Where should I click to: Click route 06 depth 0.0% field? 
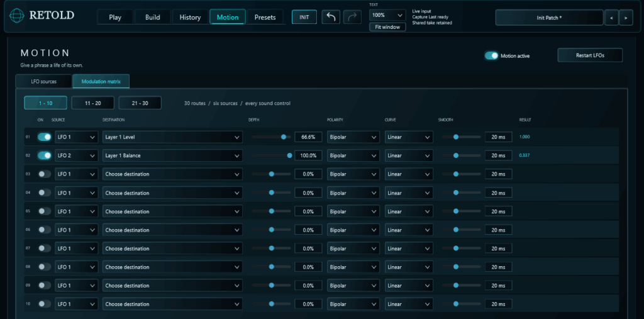308,230
